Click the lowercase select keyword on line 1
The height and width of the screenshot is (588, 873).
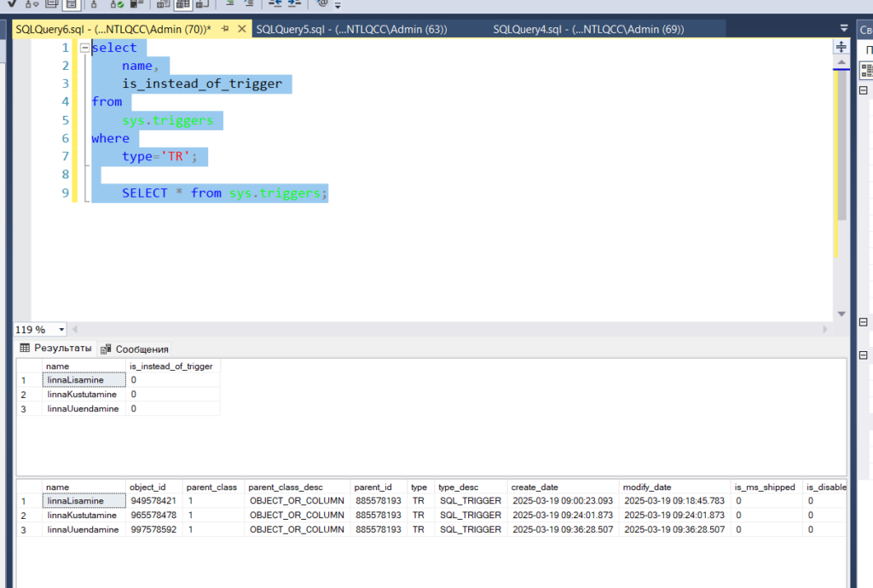click(x=114, y=48)
